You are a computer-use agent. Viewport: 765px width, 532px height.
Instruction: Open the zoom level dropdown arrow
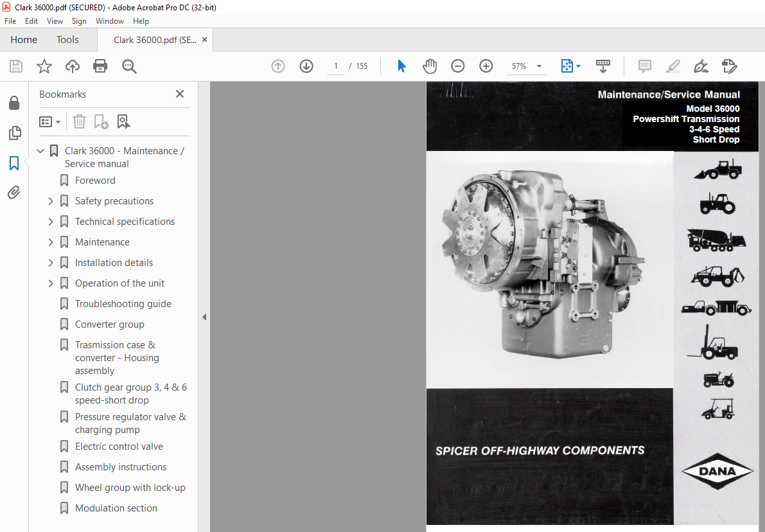539,66
